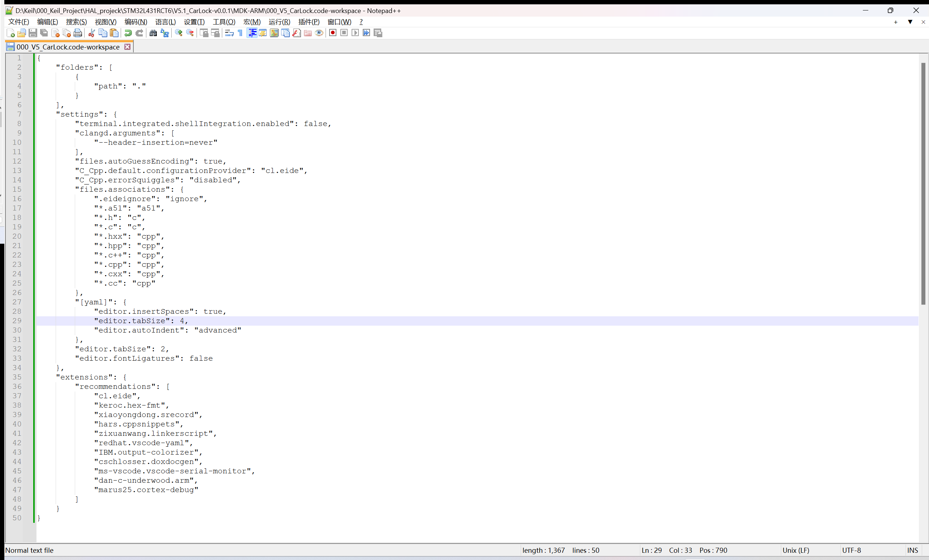Toggle the indent guide icon

coord(252,33)
